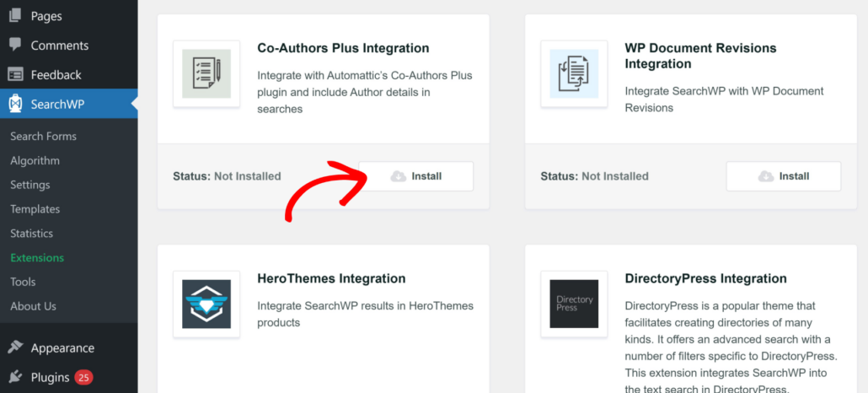
Task: Click 'DirectoryPress is a popular theme' description
Action: point(731,347)
